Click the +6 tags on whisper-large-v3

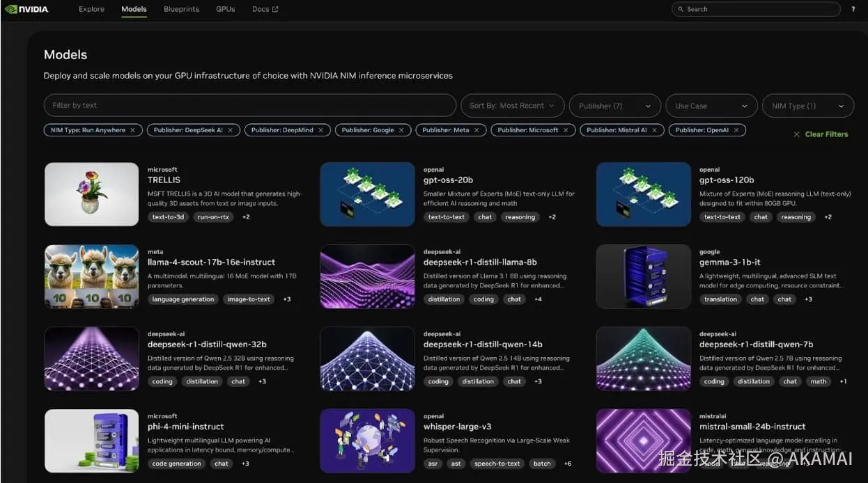[x=568, y=464]
